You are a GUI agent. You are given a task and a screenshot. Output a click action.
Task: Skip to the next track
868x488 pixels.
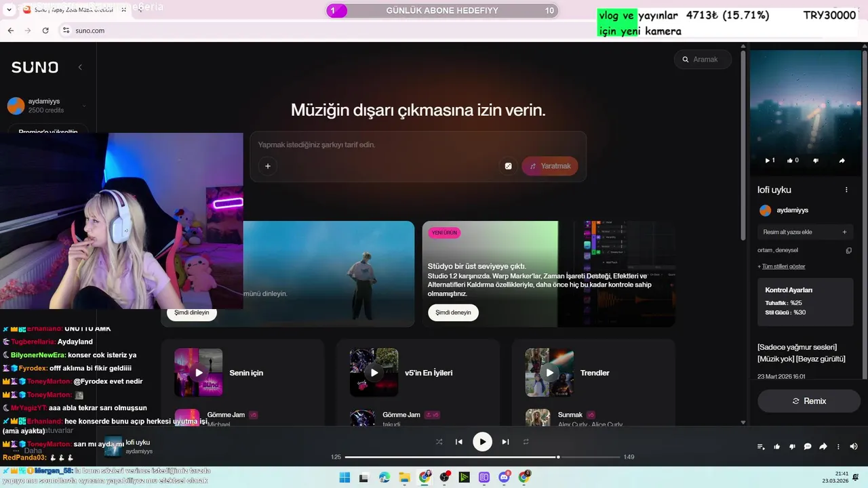(505, 442)
